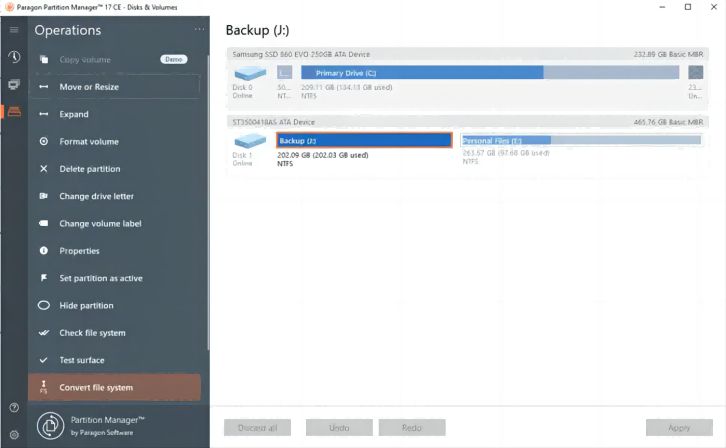Image resolution: width=726 pixels, height=448 pixels.
Task: Choose Format volume operation
Action: point(116,141)
